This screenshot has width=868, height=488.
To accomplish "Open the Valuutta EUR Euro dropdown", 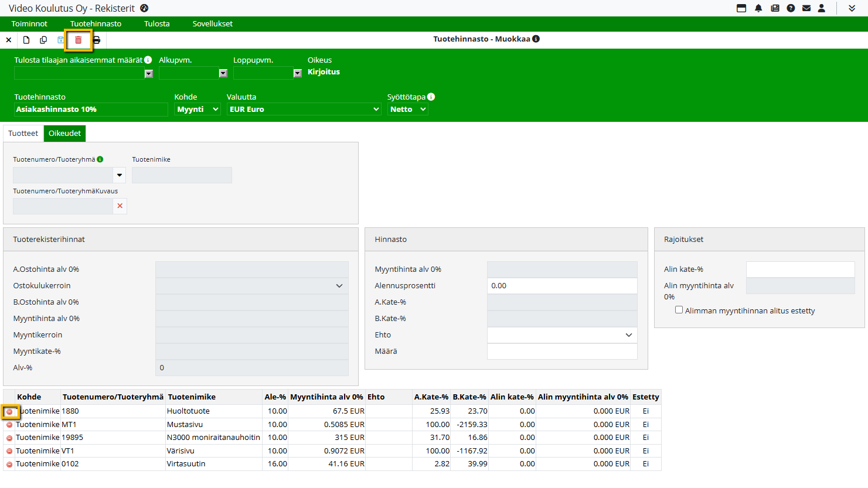I will click(x=304, y=110).
